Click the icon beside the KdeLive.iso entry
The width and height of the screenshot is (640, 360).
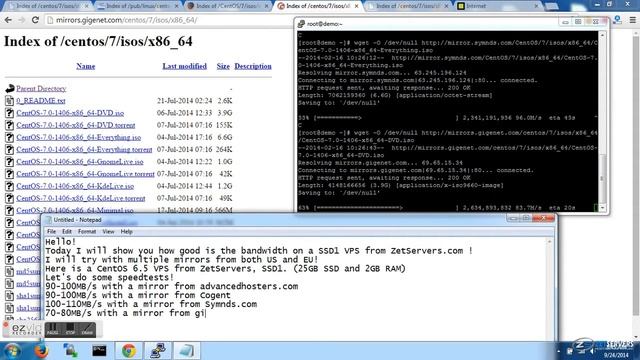[9, 186]
